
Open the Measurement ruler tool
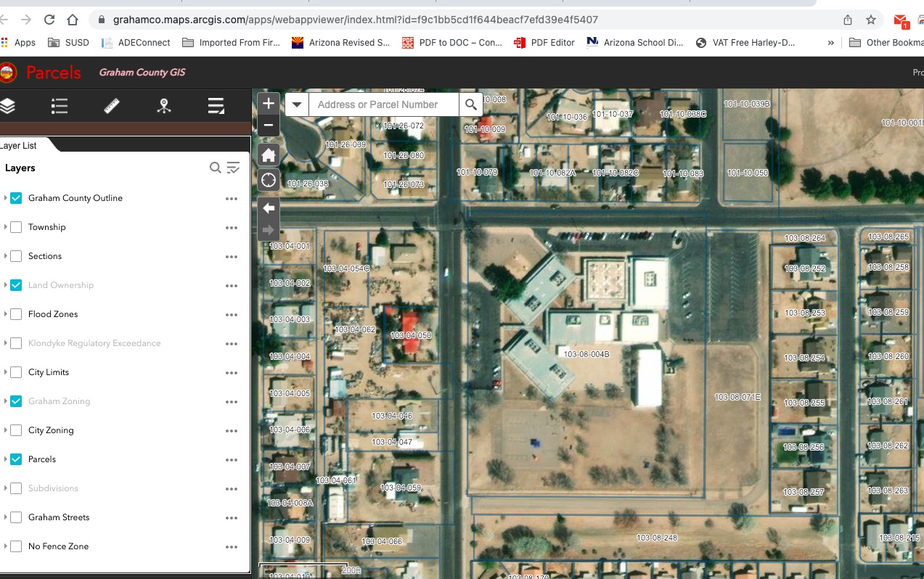coord(112,107)
